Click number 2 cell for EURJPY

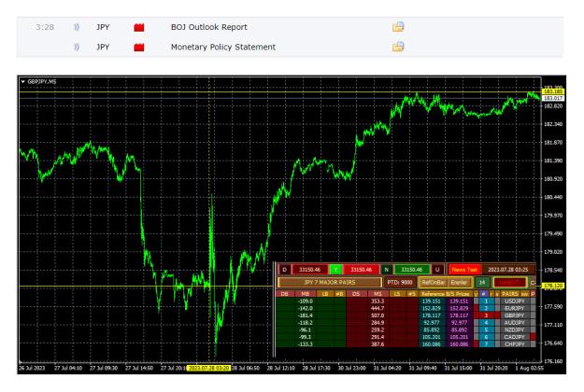[x=486, y=308]
